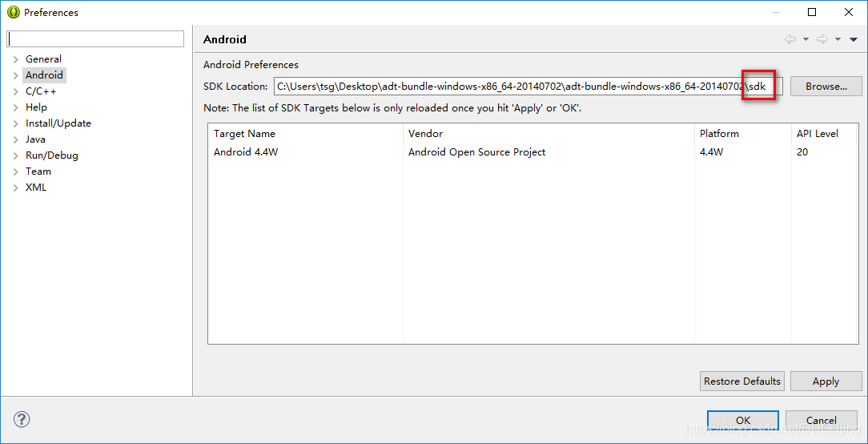
Task: Expand the Team tree node
Action: [15, 172]
